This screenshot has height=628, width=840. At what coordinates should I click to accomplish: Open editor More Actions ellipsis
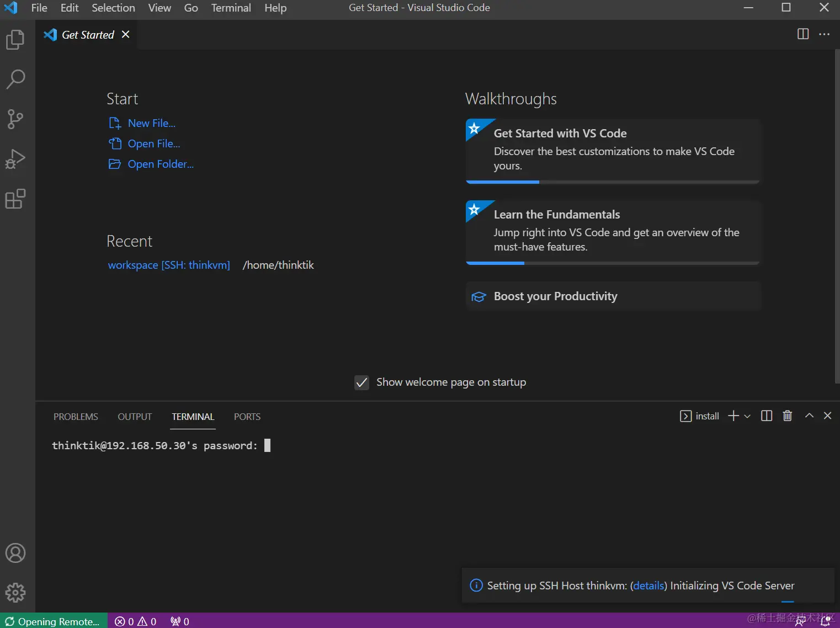click(825, 34)
